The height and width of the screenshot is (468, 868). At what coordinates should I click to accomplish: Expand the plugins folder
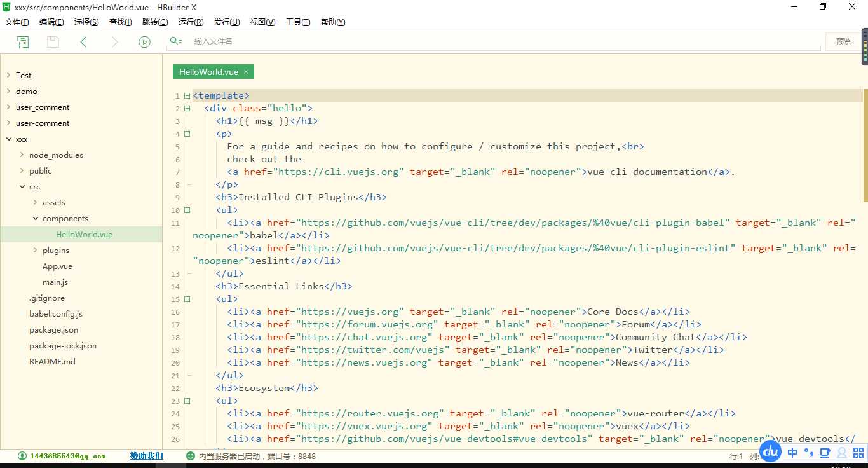pyautogui.click(x=35, y=250)
